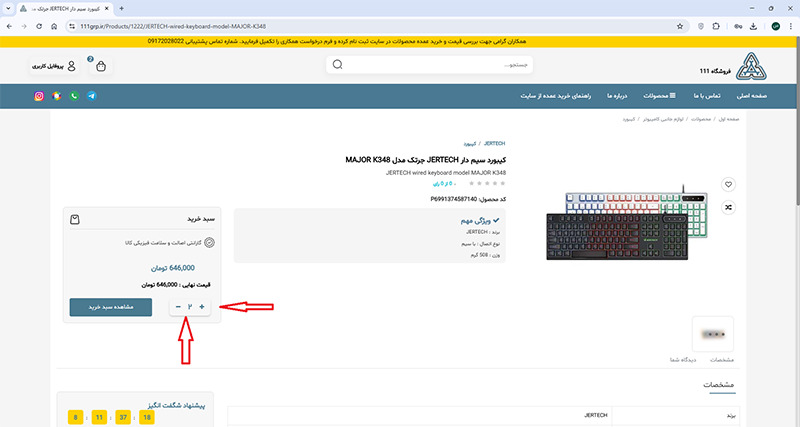This screenshot has height=427, width=800.
Task: Open the tab search dropdown arrow
Action: tap(8, 9)
